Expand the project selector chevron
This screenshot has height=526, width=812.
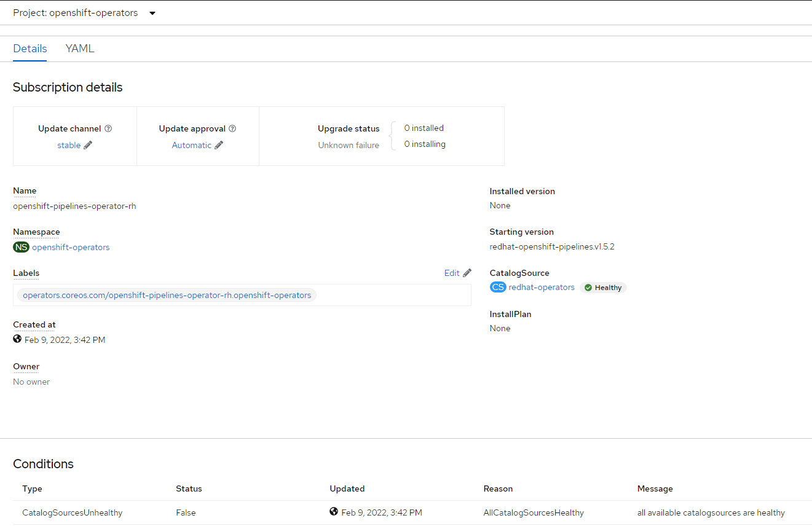pos(152,12)
